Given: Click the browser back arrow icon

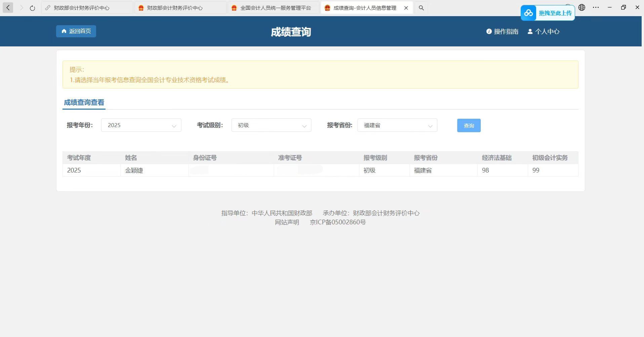Looking at the screenshot, I should click(x=8, y=8).
